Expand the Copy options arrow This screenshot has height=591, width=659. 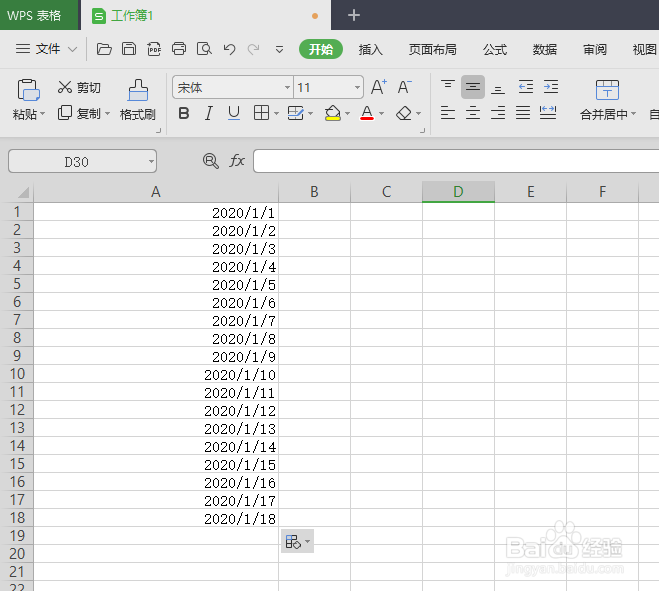click(107, 113)
